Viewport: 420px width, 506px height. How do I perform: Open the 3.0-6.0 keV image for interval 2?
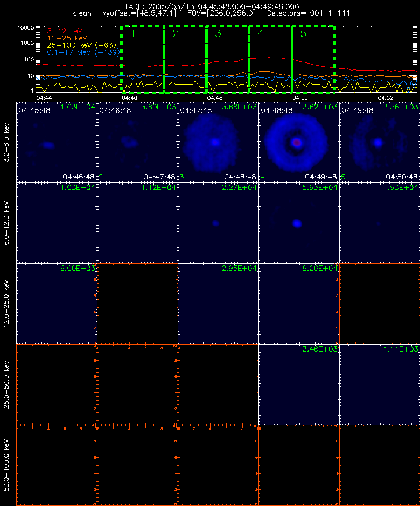tap(137, 142)
